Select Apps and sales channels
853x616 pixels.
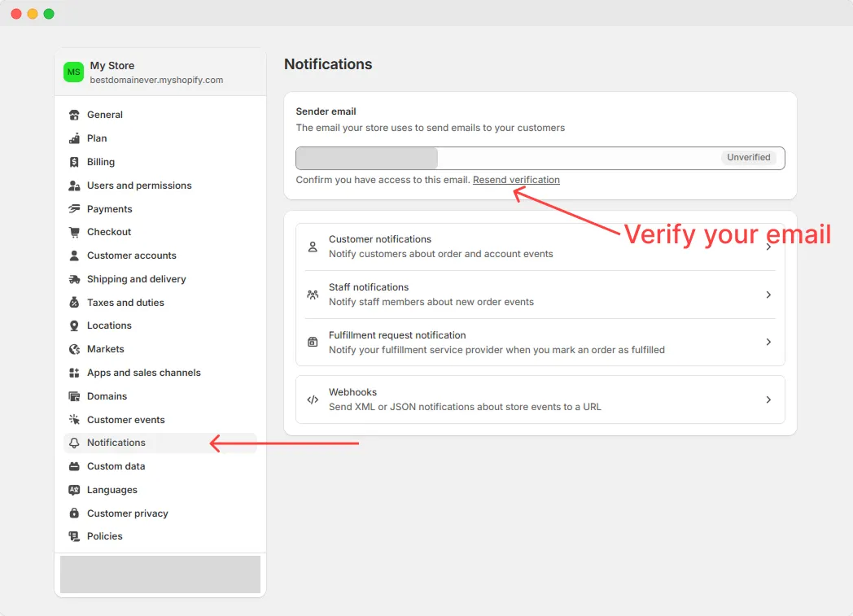(x=143, y=373)
